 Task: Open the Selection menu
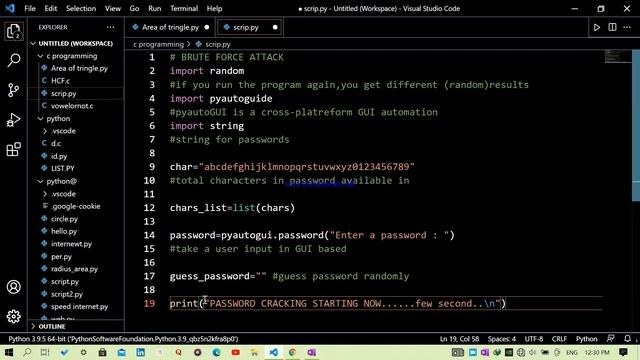tap(81, 8)
